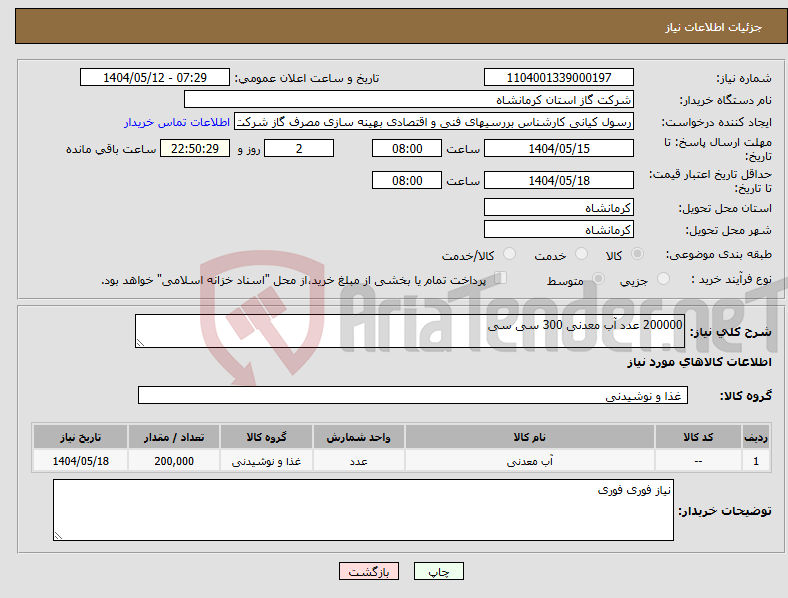
Task: Toggle the Islamic treasury payment checkbox
Action: coord(500,278)
